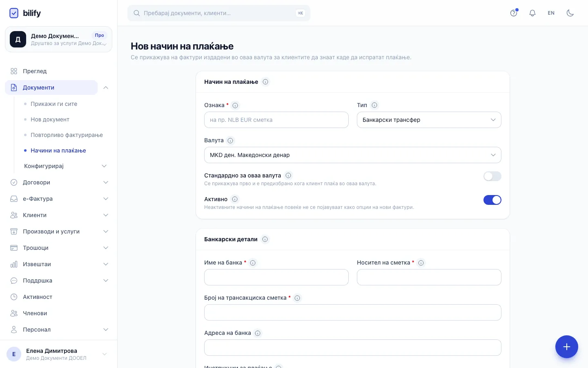Screen dimensions: 588x368
Task: Click info icon beside Име на банка
Action: click(253, 263)
